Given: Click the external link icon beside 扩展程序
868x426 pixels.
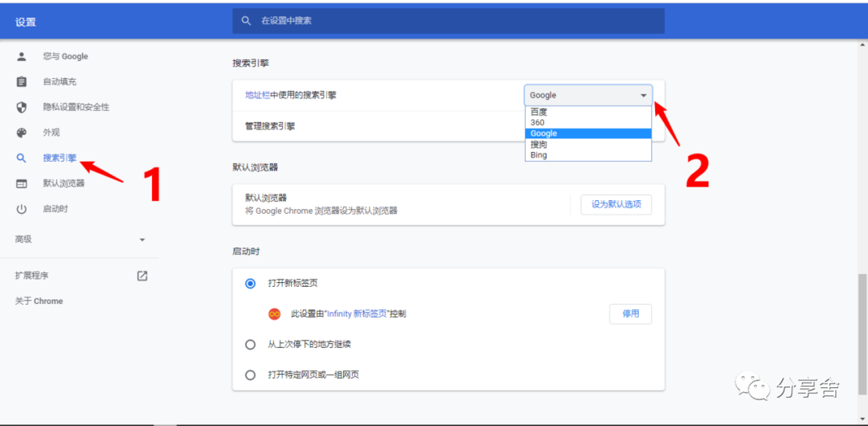Looking at the screenshot, I should click(142, 276).
